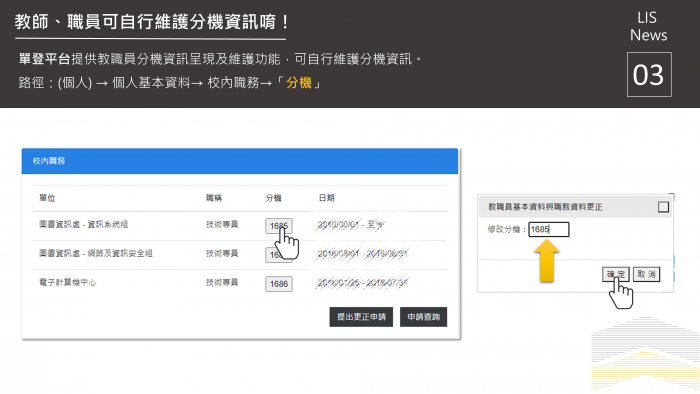Screen dimensions: 700x394
Task: Click the 單位 column header
Action: coord(47,198)
